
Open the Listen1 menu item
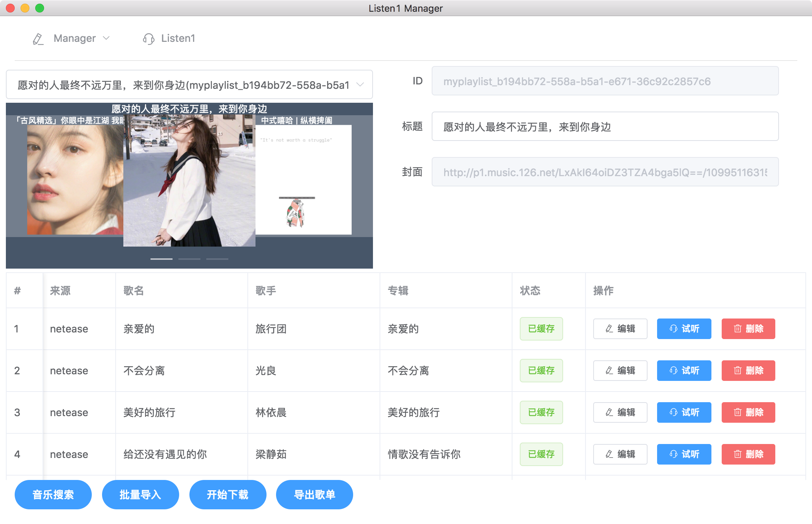pyautogui.click(x=178, y=39)
